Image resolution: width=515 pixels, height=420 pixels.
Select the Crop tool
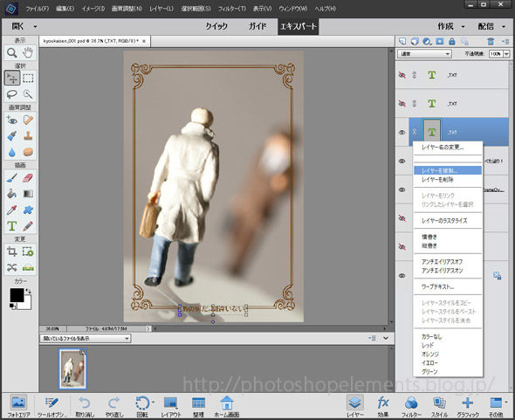12,251
